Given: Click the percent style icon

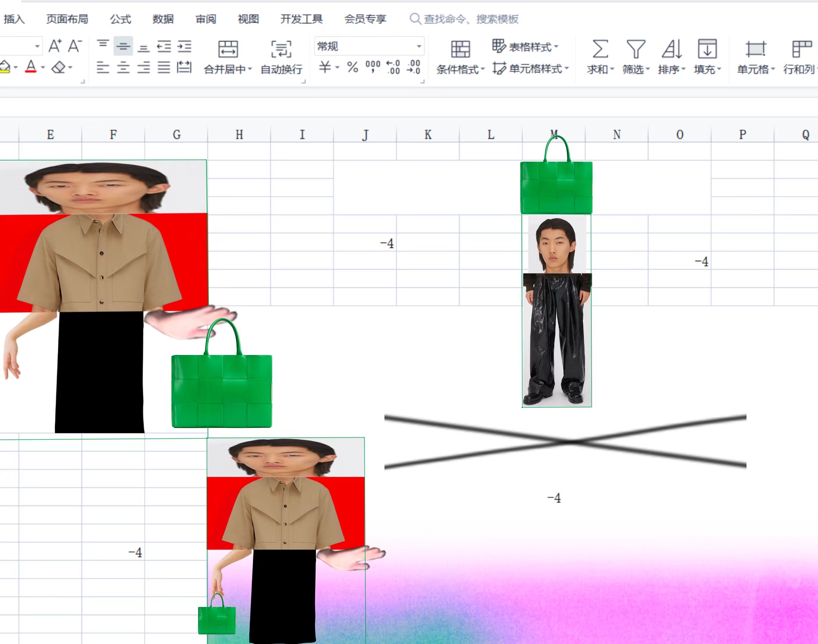Looking at the screenshot, I should coord(352,68).
